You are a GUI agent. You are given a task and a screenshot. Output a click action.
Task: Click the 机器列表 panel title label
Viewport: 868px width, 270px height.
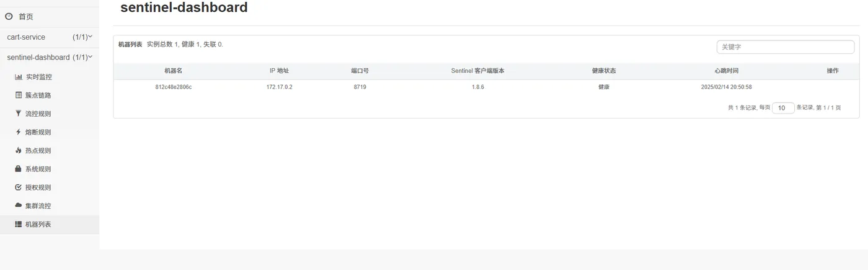point(130,44)
